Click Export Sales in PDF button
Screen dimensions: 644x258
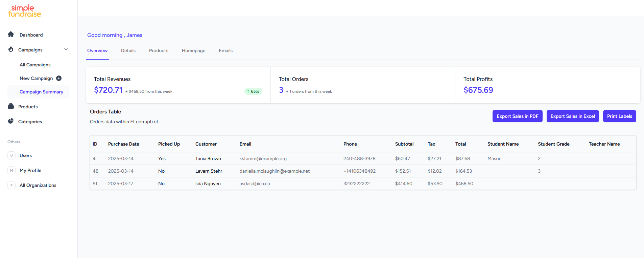[x=517, y=116]
